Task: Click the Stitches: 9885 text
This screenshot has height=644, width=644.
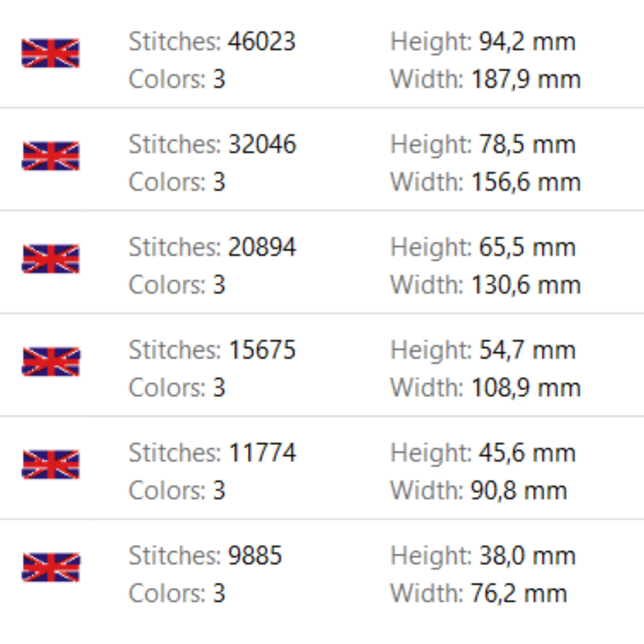Action: 205,556
